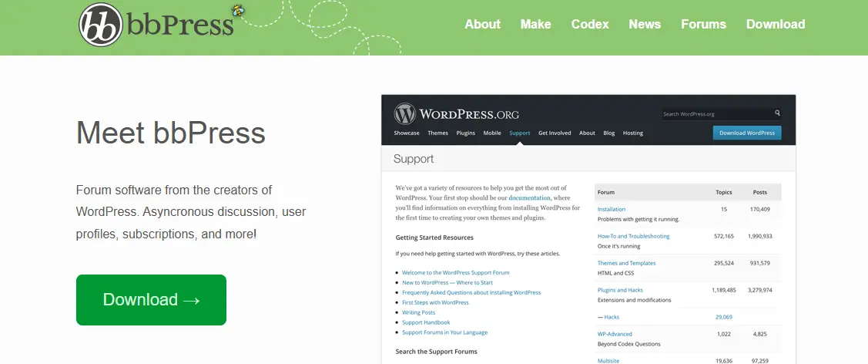
Task: Click the Download WordPress button
Action: click(x=746, y=133)
